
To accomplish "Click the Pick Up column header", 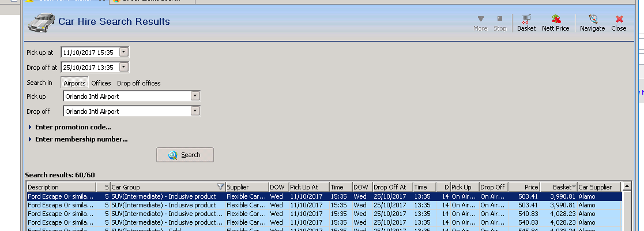I will pyautogui.click(x=465, y=187).
